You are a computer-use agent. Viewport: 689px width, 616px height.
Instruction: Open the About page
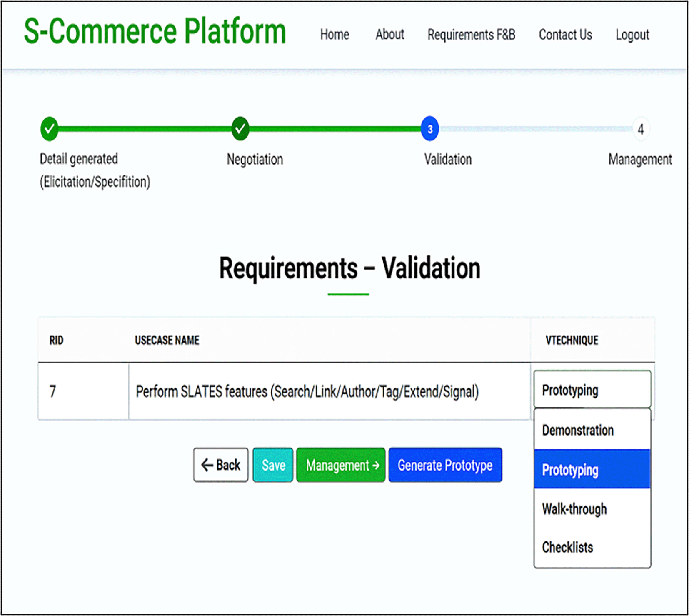pos(389,35)
